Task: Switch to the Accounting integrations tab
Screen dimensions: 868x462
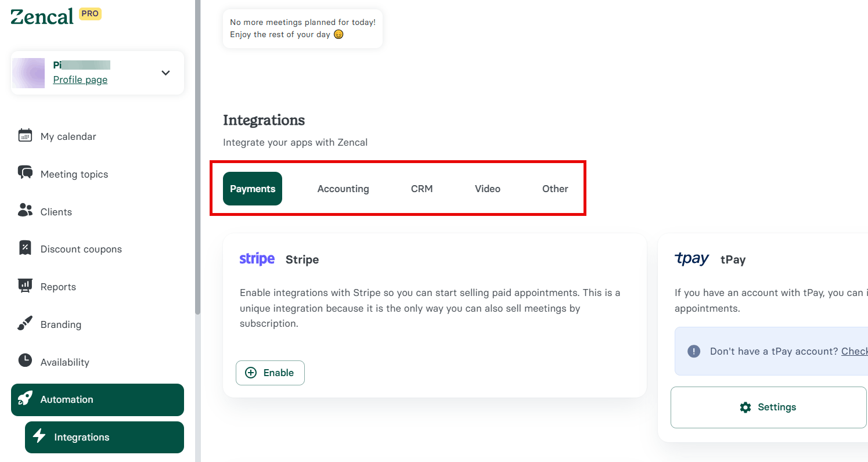Action: point(343,189)
